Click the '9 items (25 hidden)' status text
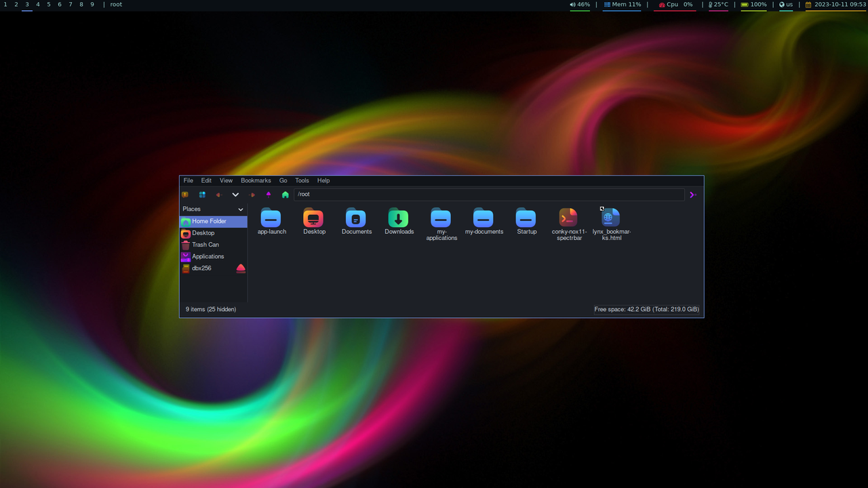 coord(211,309)
